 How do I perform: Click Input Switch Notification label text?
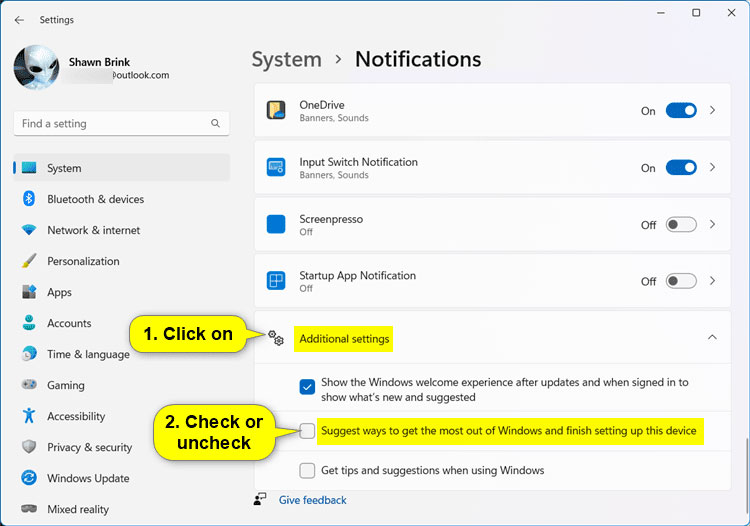tap(358, 162)
